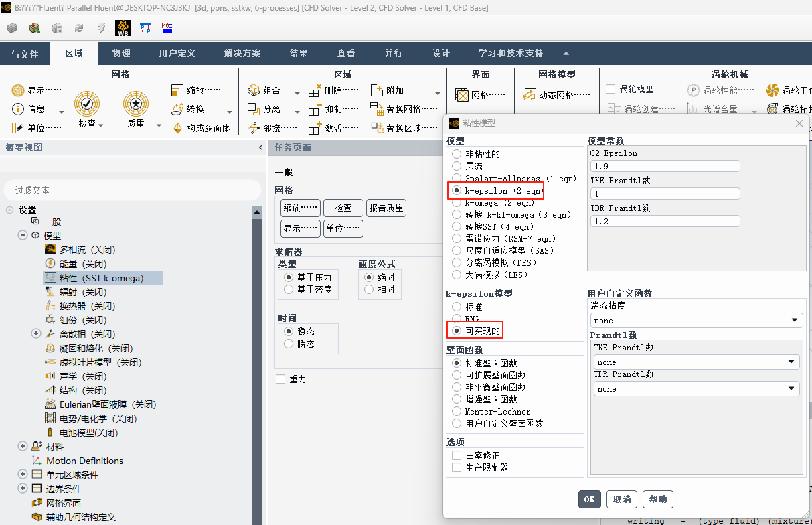
Task: Click the mesh 质量 (Quality) ribbon icon
Action: coord(136,104)
